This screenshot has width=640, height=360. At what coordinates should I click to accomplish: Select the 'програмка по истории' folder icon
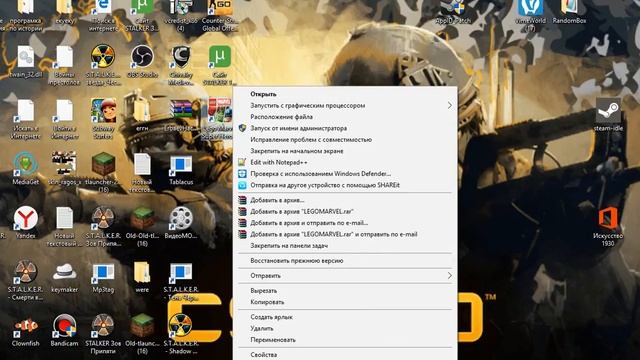coord(26,7)
